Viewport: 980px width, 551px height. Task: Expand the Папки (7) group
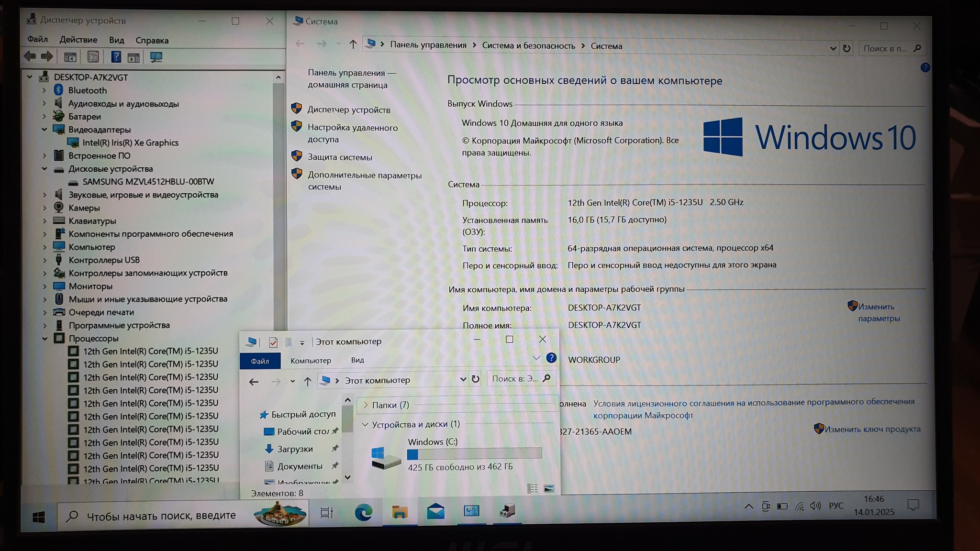coord(366,405)
